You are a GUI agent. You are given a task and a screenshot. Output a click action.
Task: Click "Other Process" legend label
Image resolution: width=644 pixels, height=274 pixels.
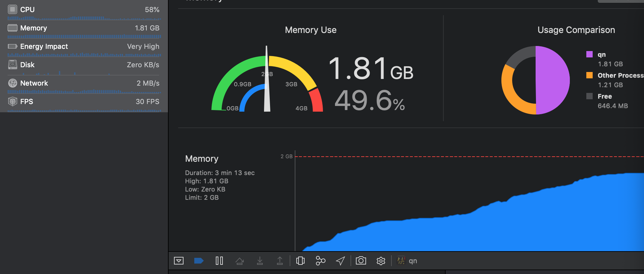click(621, 75)
